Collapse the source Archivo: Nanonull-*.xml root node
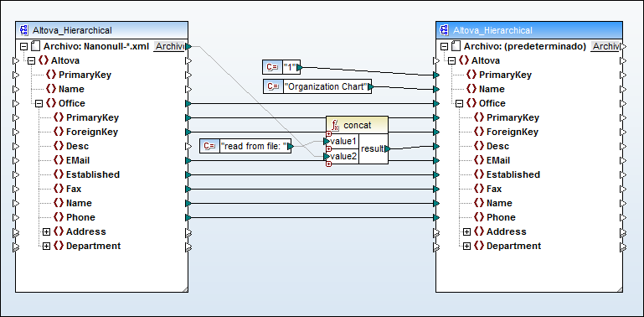This screenshot has width=644, height=317. pos(23,46)
